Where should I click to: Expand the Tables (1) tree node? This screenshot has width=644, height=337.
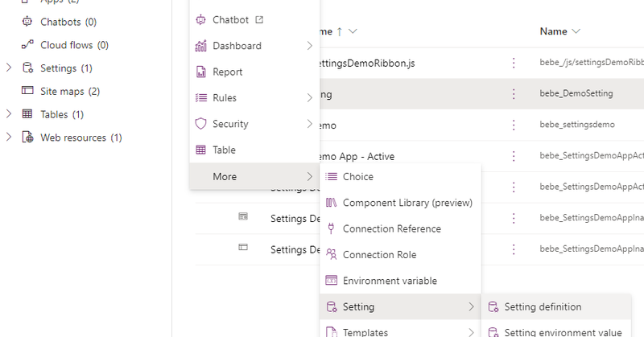[9, 113]
